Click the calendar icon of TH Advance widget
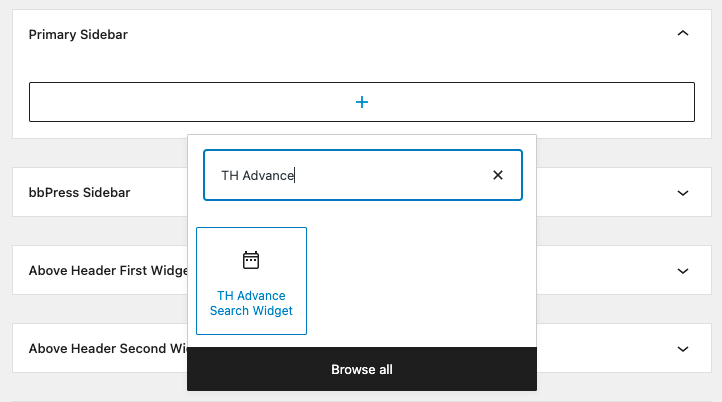Image resolution: width=722 pixels, height=402 pixels. 251,260
